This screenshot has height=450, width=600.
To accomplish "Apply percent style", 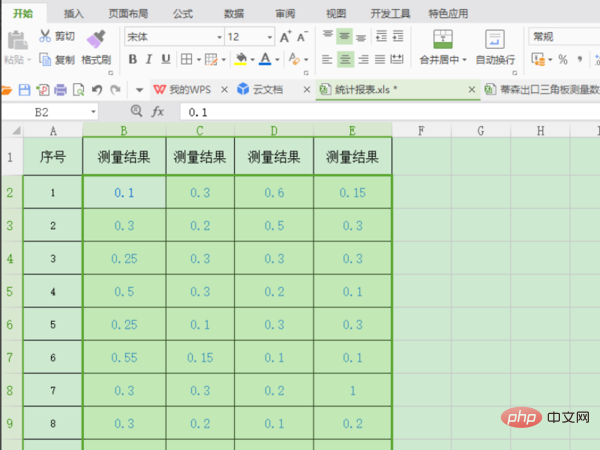I will tap(562, 59).
